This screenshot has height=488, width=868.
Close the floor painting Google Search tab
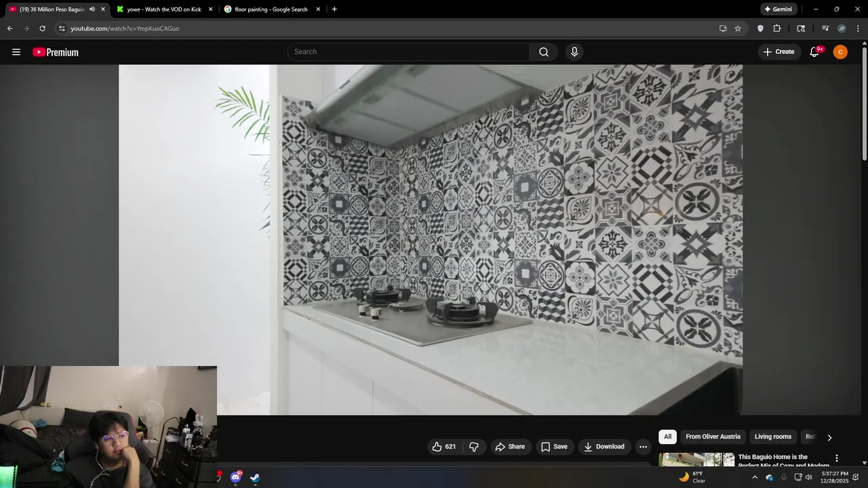(x=318, y=9)
